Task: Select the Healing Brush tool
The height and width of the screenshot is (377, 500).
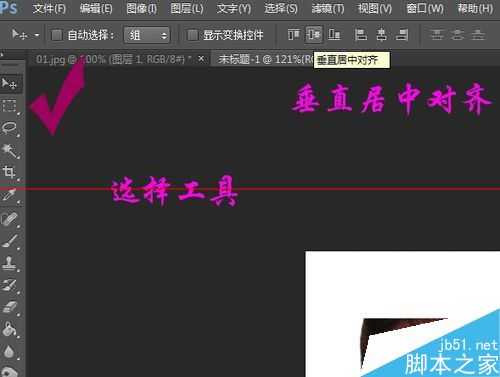Action: [x=9, y=219]
